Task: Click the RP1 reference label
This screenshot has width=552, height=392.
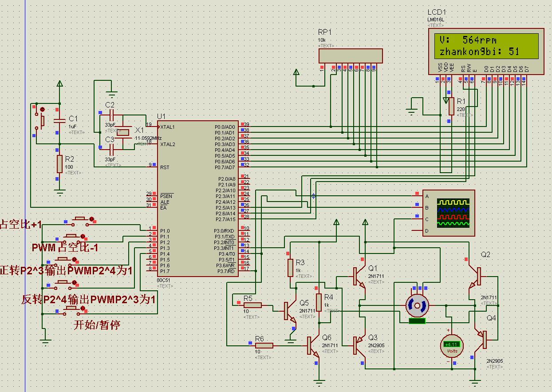Action: pos(325,32)
